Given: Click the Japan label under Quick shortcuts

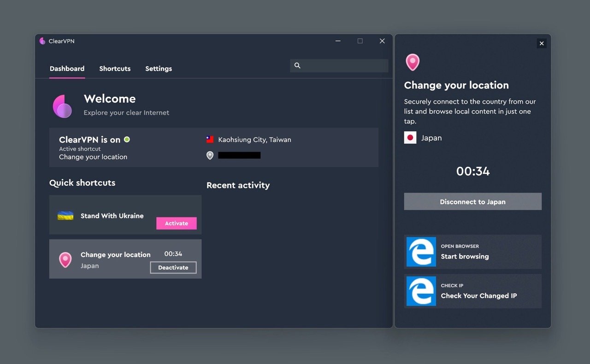Looking at the screenshot, I should [89, 266].
